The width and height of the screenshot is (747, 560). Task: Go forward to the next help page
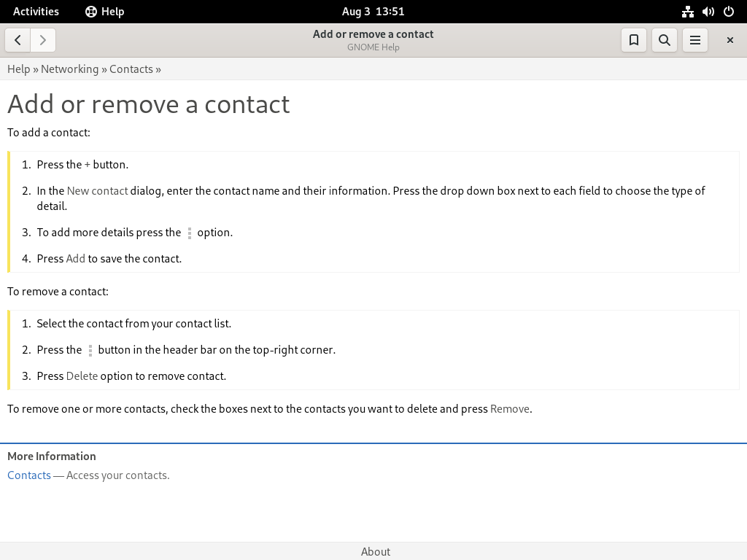click(x=43, y=40)
